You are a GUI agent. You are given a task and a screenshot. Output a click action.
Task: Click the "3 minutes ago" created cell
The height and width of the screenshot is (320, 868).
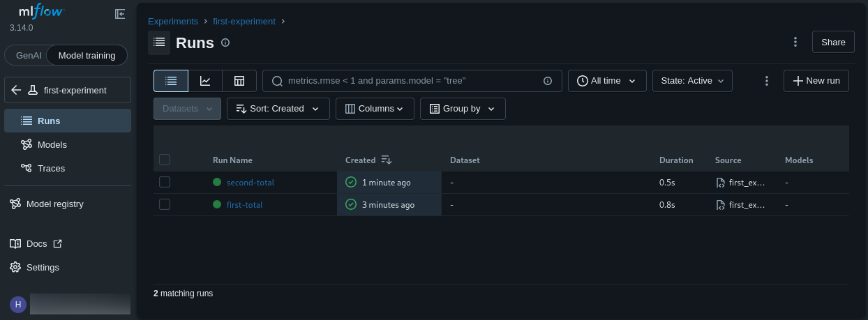389,205
